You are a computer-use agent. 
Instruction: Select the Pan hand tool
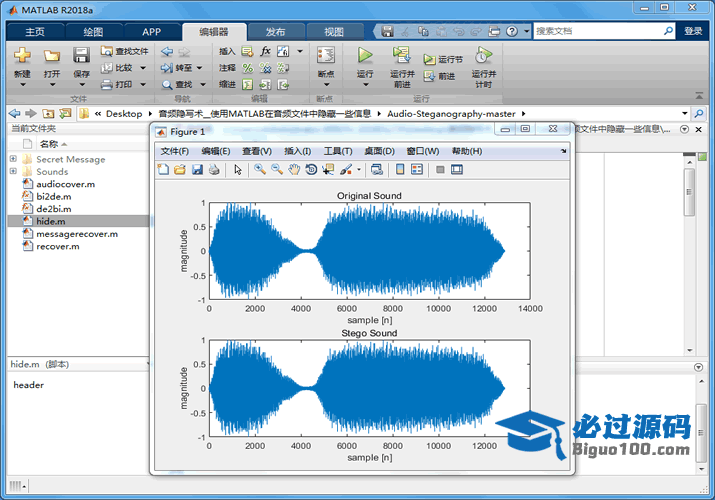tap(294, 170)
